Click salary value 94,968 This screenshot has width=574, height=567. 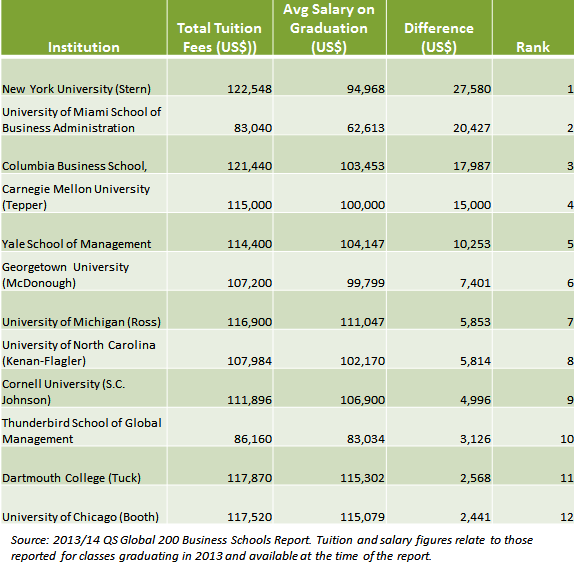366,89
